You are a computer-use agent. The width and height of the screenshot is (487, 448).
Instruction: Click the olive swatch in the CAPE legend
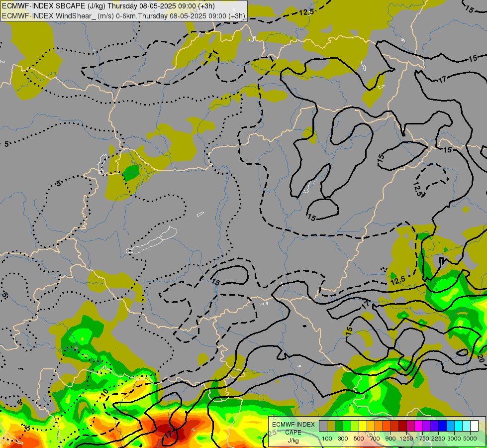coord(331,426)
